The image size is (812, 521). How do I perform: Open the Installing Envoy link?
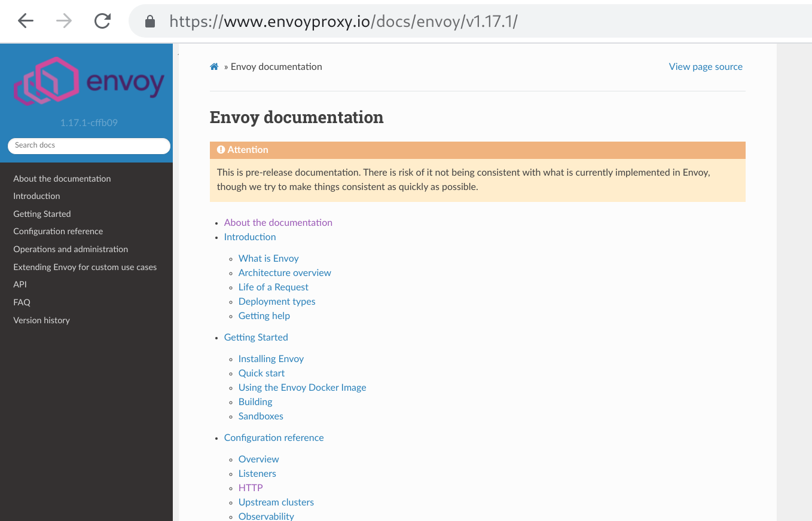(271, 358)
